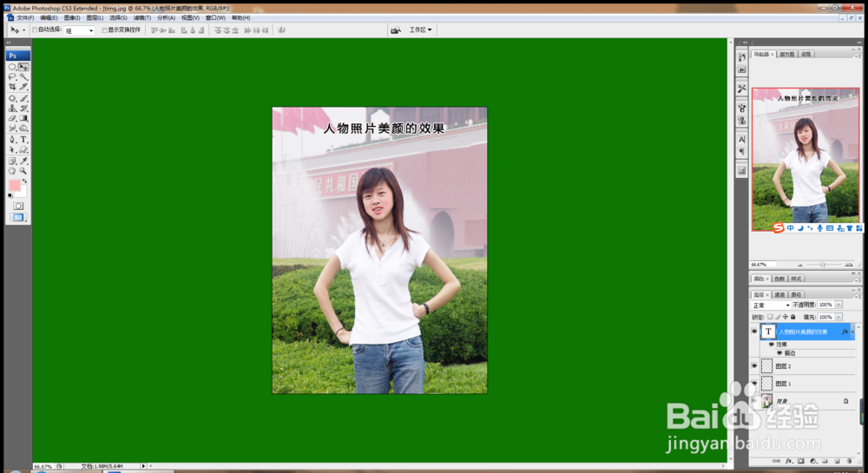Open the blend mode (正常) dropdown
868x473 pixels.
[771, 305]
